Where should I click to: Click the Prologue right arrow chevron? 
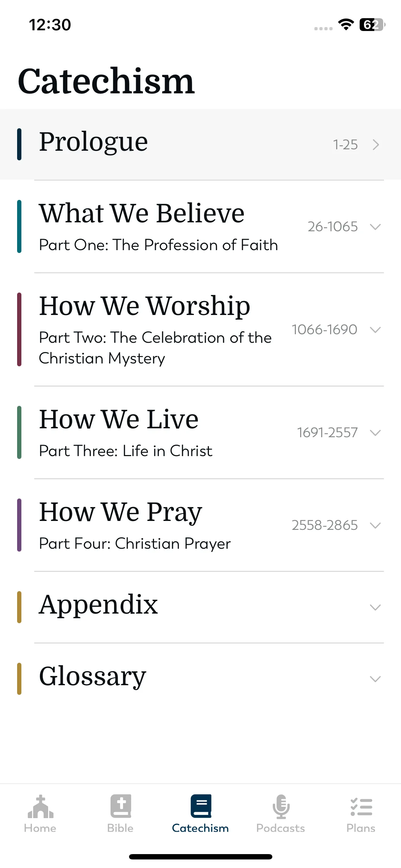coord(376,145)
